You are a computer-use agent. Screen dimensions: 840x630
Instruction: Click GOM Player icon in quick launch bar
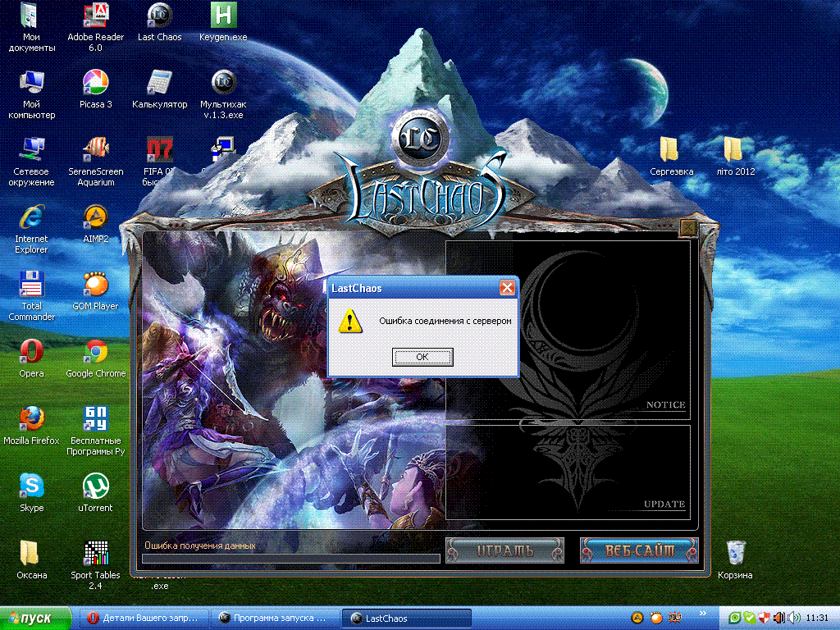(655, 618)
